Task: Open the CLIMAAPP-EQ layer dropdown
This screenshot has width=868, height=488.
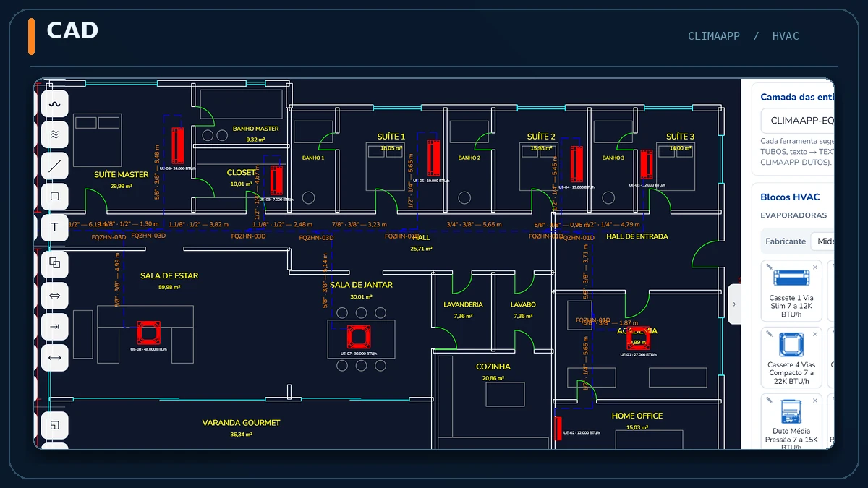Action: [x=798, y=121]
